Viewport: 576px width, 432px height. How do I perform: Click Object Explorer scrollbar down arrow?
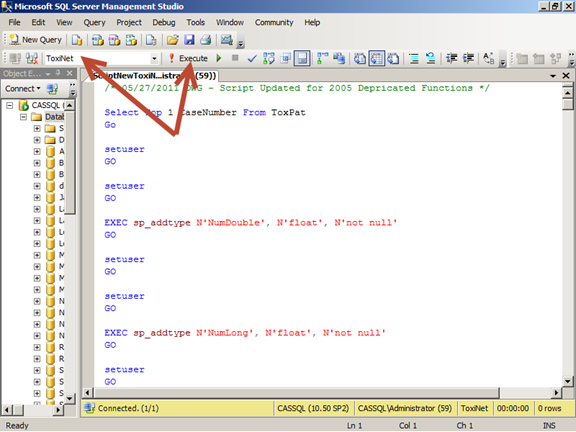70,398
